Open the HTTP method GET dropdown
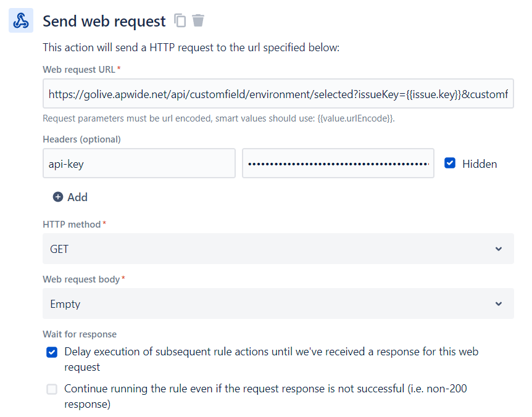 (x=278, y=249)
